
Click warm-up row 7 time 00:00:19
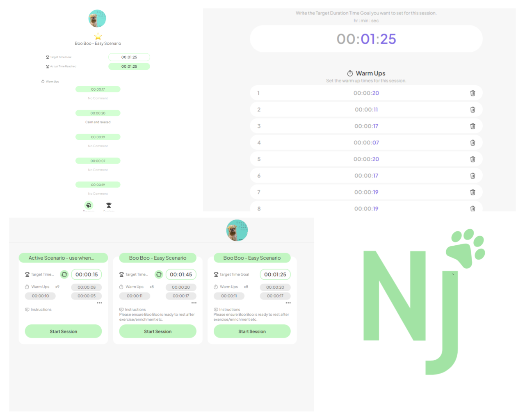tap(366, 192)
